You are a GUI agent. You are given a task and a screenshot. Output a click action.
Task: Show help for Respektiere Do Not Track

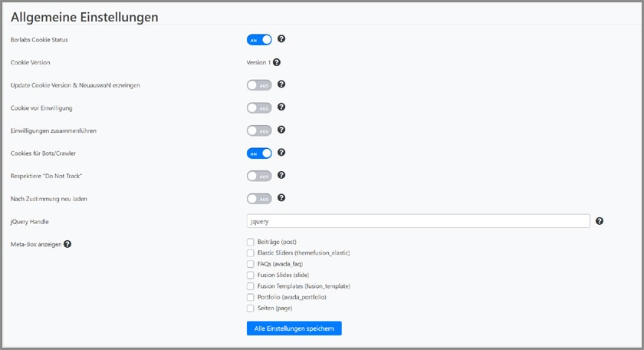click(x=281, y=175)
